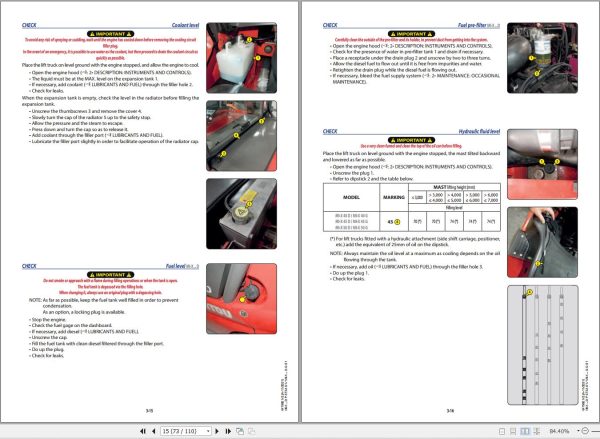This screenshot has width=600, height=439.
Task: Click the 'Coolant level' section heading
Action: pos(185,25)
